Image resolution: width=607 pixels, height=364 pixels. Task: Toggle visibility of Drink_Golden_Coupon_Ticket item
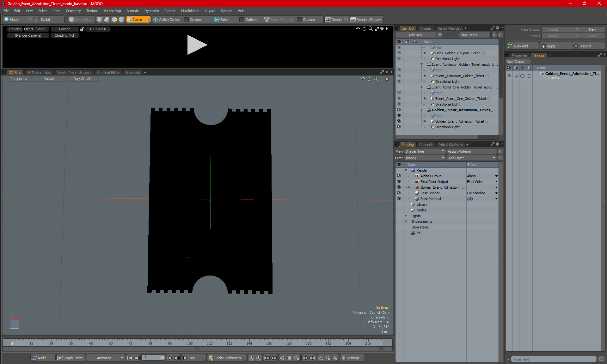(x=399, y=53)
